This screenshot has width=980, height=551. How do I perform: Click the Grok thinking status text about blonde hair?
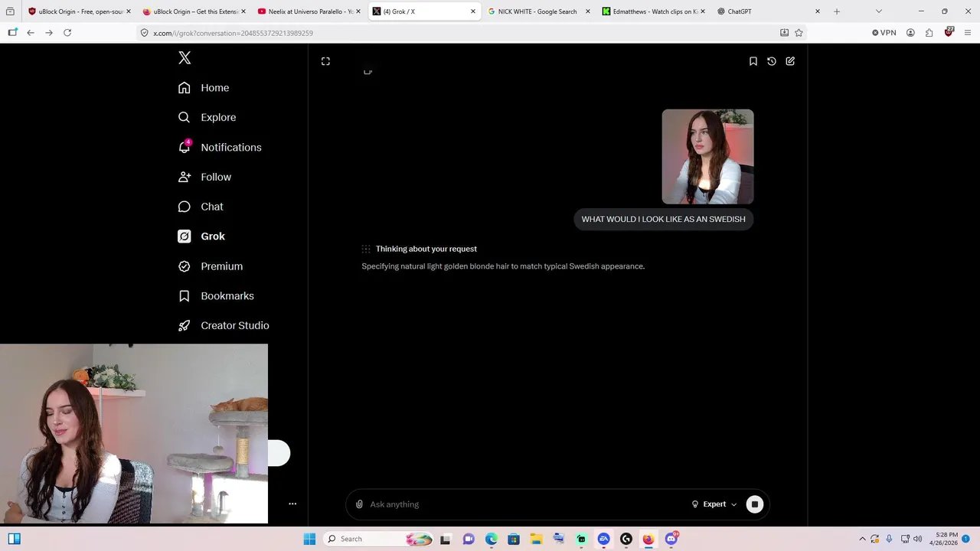pos(503,266)
